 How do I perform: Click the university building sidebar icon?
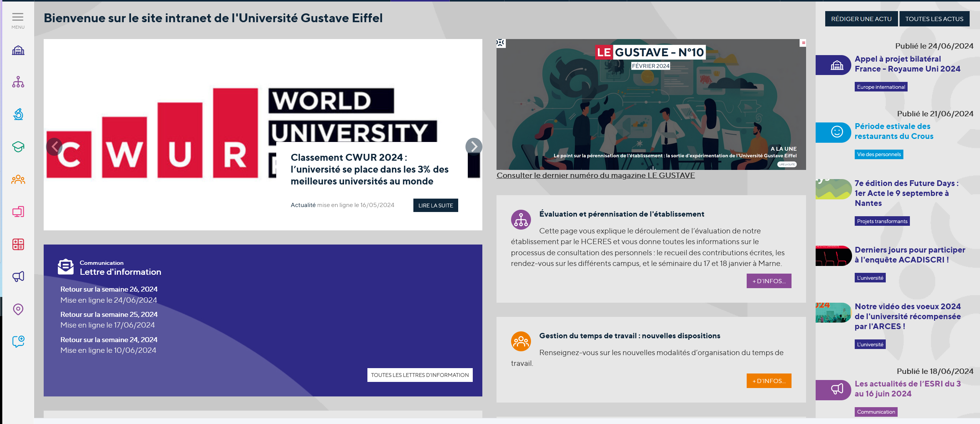pyautogui.click(x=18, y=51)
